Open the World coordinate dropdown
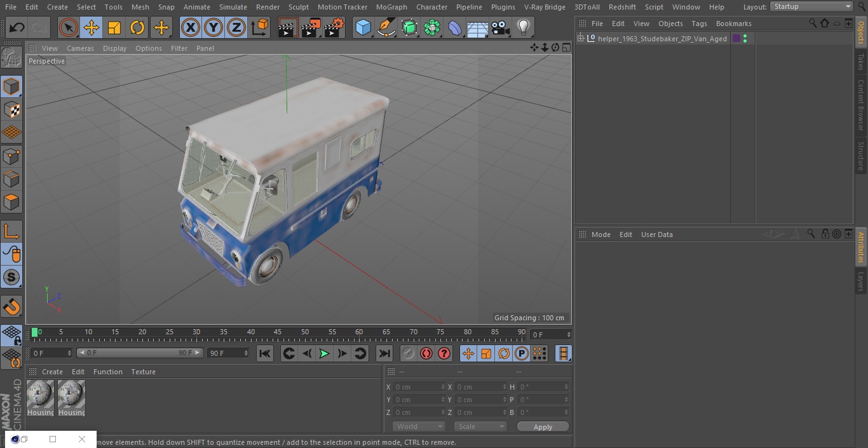This screenshot has height=448, width=868. click(418, 426)
